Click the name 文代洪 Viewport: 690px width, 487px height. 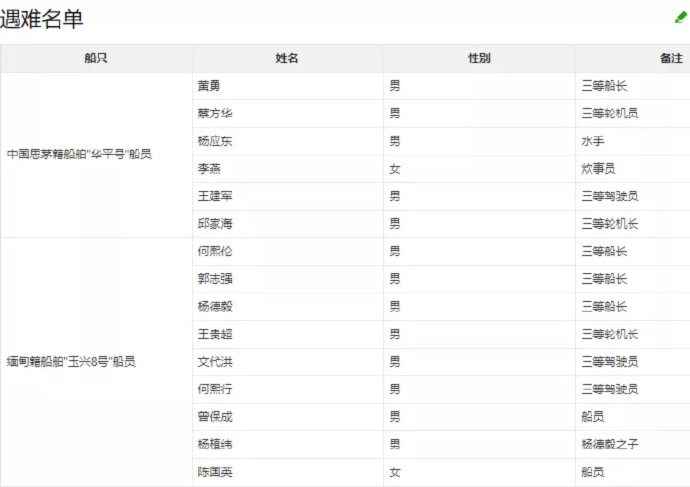[x=215, y=361]
